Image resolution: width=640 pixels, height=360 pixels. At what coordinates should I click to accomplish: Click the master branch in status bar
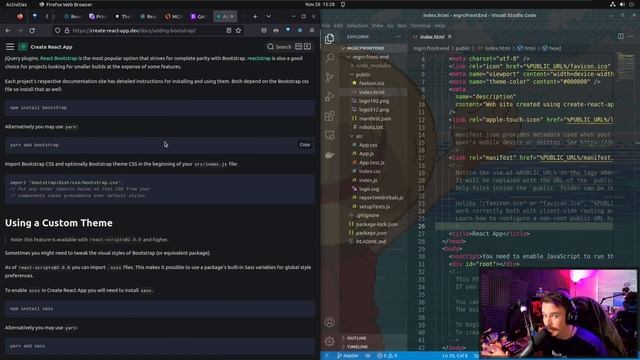(x=348, y=356)
